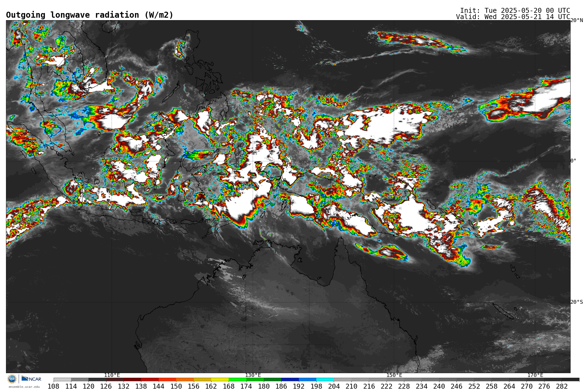Pick the gold 156–162 colorbar swatch
Image resolution: width=588 pixels, height=390 pixels.
point(203,379)
